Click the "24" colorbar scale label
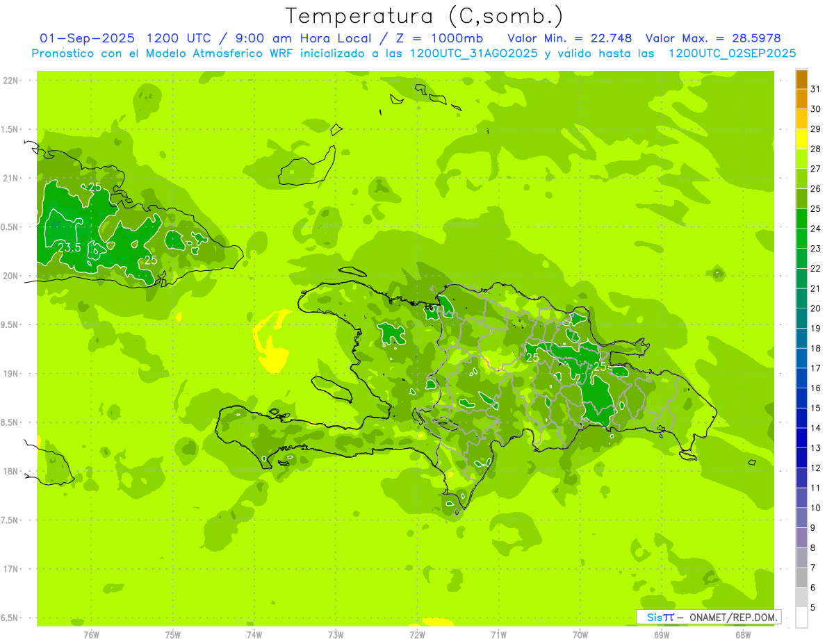Screen dimensions: 834x644 point(815,228)
